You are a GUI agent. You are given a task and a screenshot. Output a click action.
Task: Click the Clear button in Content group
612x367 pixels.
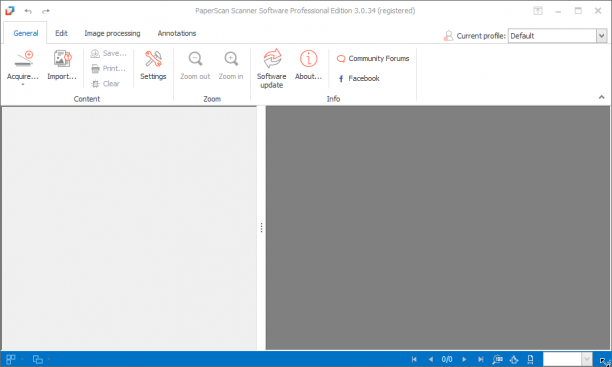coord(105,84)
